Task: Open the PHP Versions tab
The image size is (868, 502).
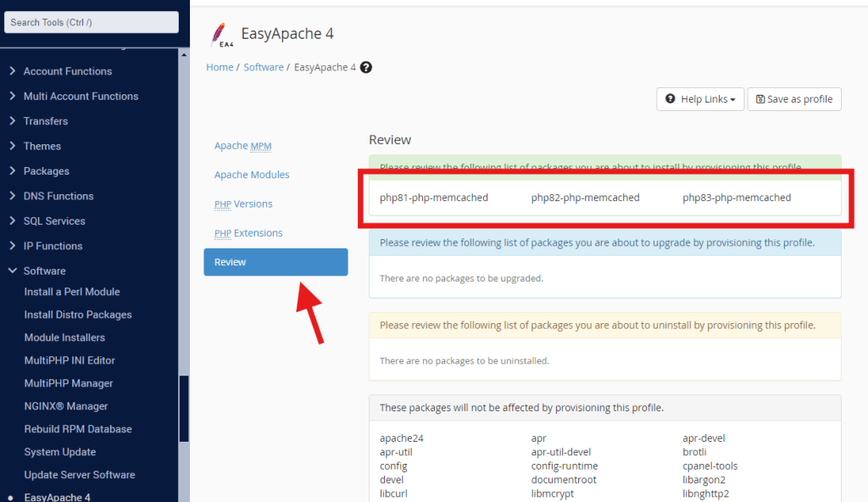Action: coord(243,204)
